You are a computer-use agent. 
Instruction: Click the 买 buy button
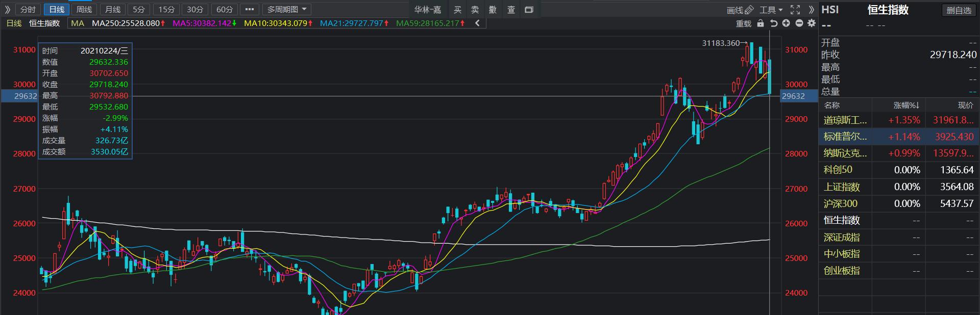coord(458,10)
